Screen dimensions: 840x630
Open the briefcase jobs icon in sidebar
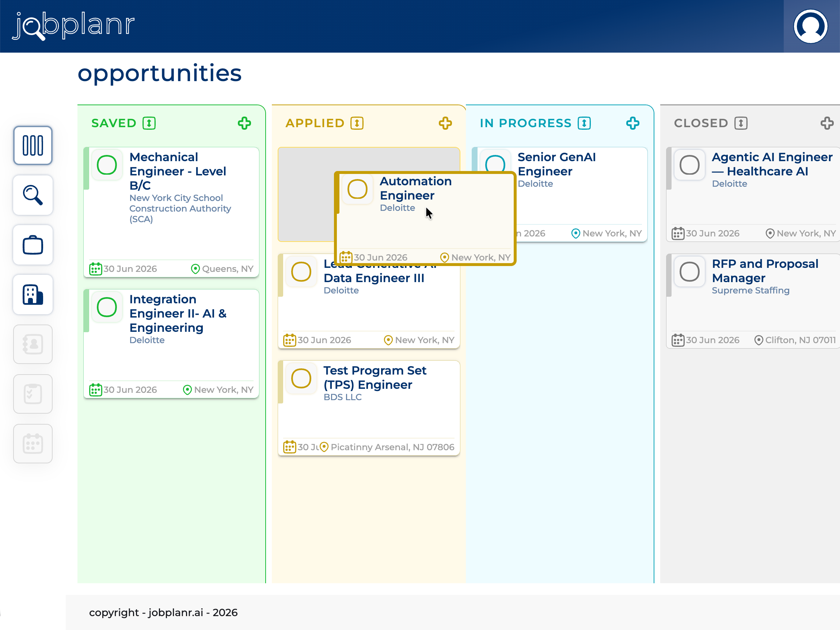click(33, 245)
